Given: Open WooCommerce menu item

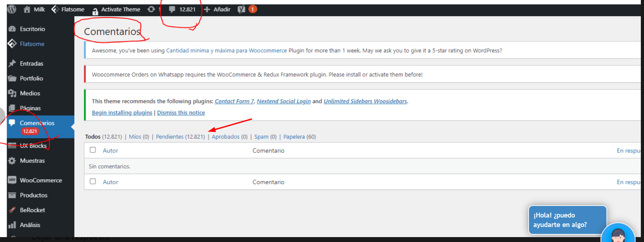Looking at the screenshot, I should tap(41, 180).
